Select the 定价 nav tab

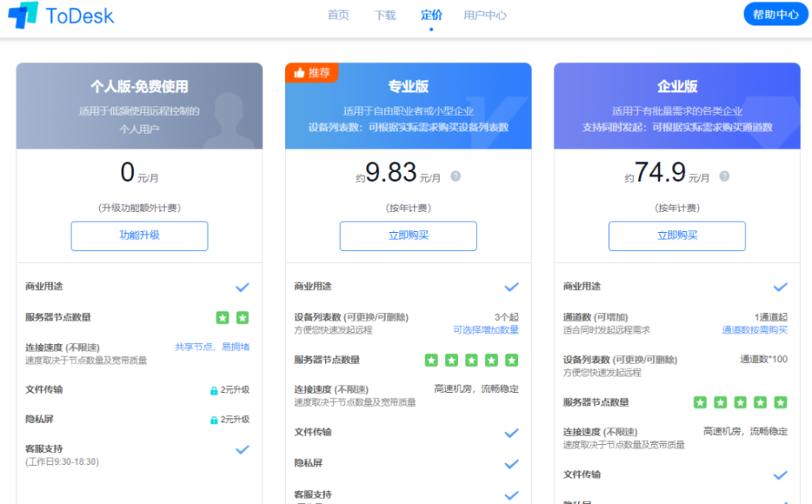431,15
